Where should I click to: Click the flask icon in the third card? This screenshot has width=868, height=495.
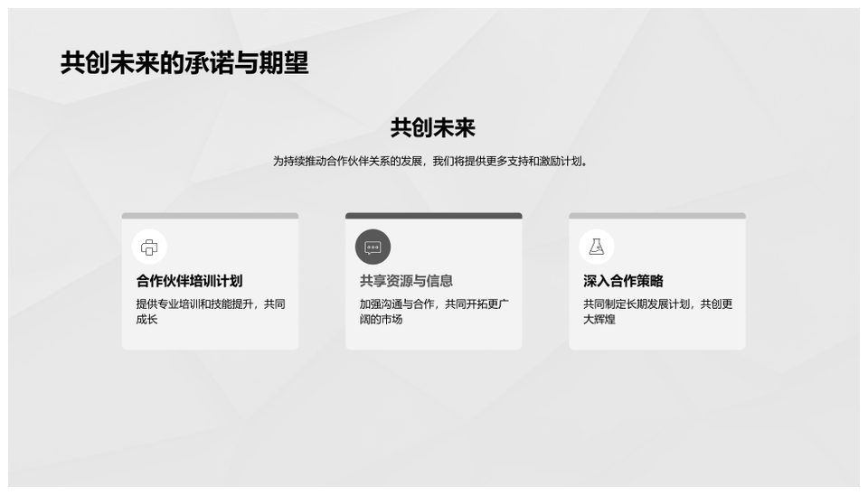point(596,247)
